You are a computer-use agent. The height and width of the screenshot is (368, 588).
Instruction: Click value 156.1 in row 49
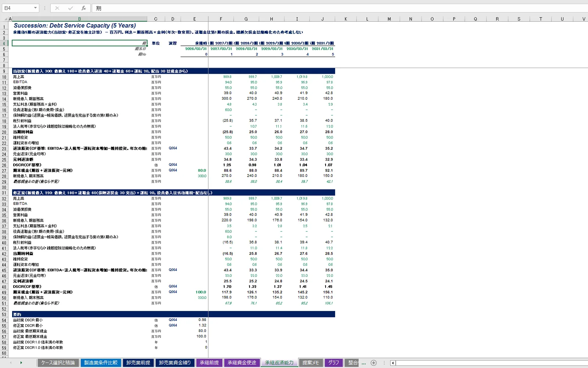[328, 292]
